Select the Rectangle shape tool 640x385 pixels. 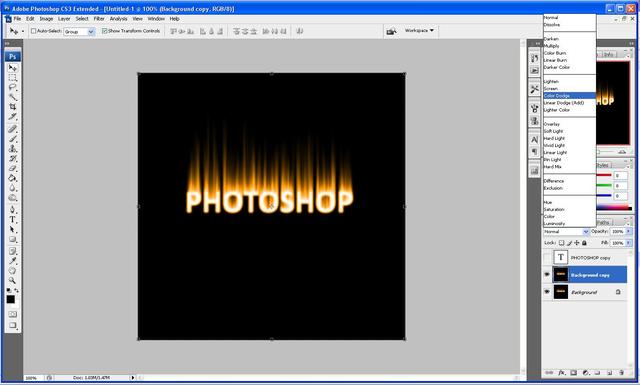coord(13,239)
